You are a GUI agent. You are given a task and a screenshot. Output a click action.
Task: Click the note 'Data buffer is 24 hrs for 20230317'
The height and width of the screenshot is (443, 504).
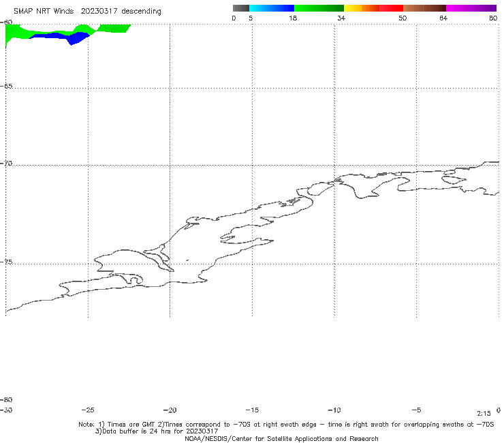tap(157, 431)
